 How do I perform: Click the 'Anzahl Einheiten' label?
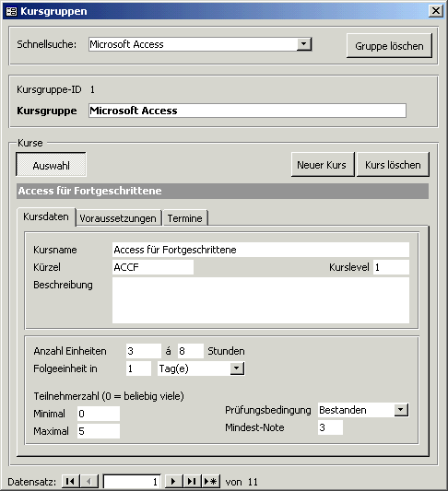70,351
